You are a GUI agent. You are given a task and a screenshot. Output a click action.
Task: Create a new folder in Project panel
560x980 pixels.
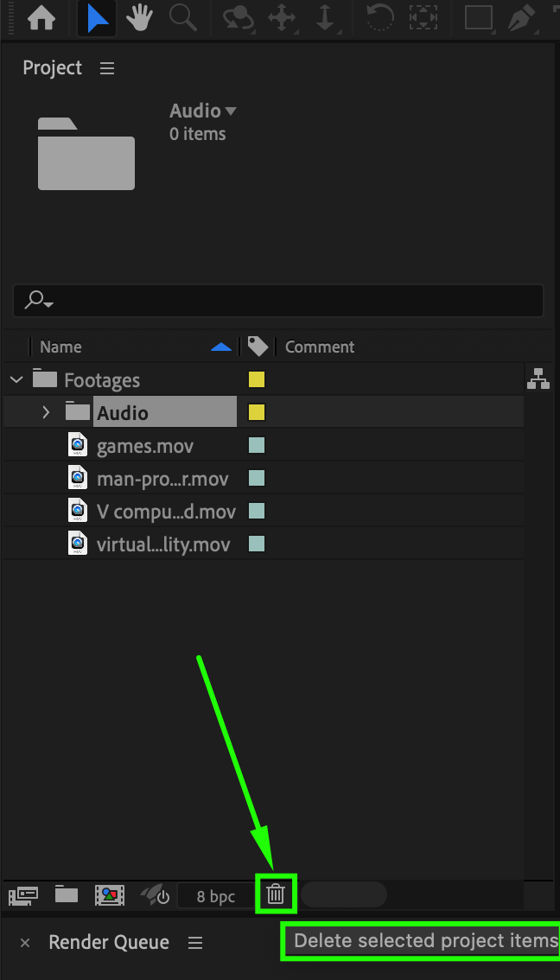[67, 895]
